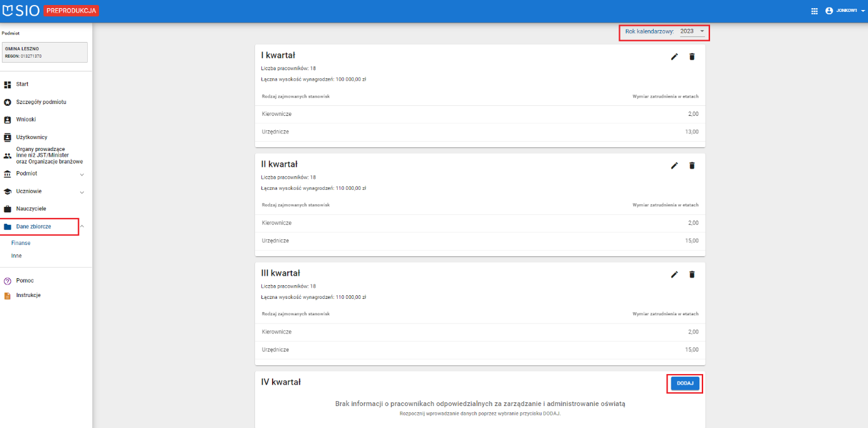The image size is (868, 428).
Task: Click the GMINA LESZNO podmiot box
Action: tap(44, 52)
